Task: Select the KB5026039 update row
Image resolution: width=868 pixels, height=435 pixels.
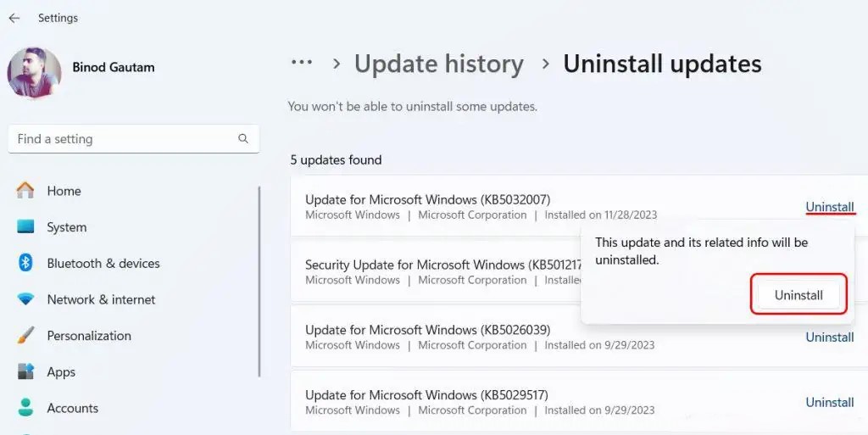Action: pos(579,337)
